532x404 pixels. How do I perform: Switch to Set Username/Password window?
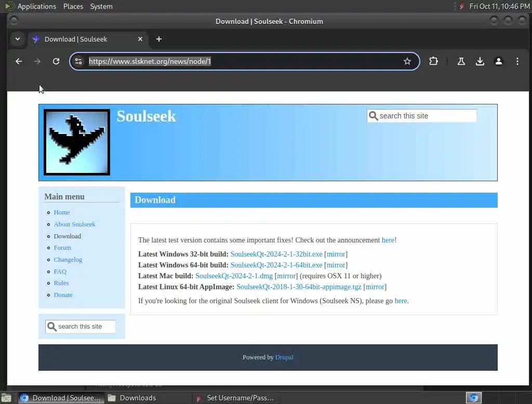click(235, 398)
